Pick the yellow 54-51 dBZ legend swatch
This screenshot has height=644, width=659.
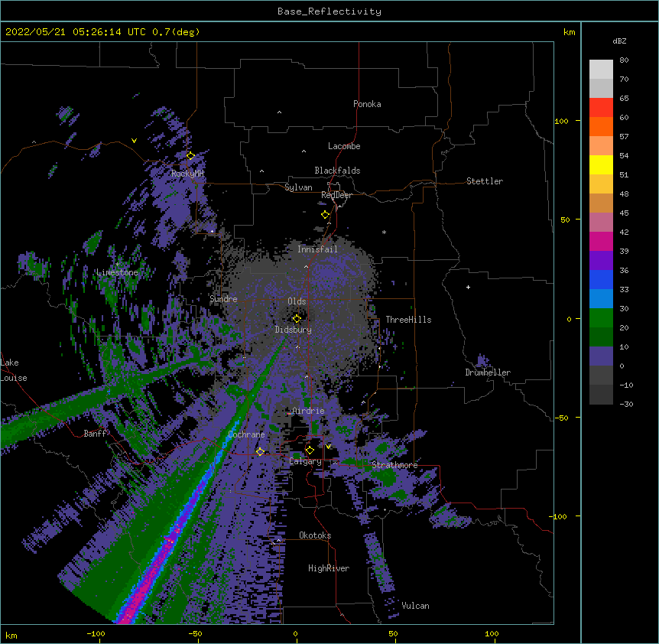tap(601, 164)
